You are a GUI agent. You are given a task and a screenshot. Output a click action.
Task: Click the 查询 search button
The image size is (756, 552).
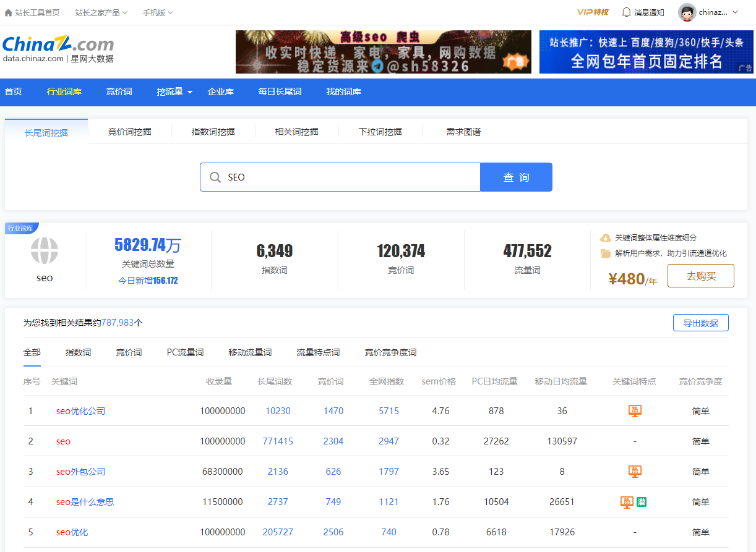click(516, 177)
